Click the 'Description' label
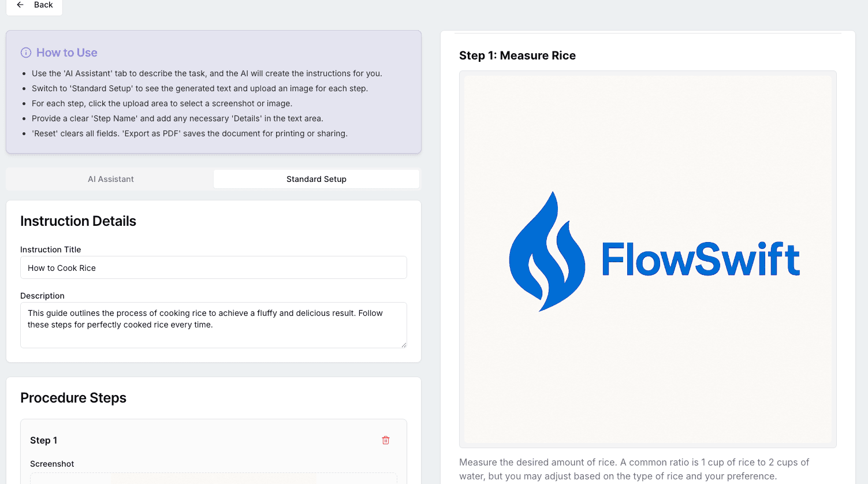Image resolution: width=868 pixels, height=484 pixels. pos(42,296)
